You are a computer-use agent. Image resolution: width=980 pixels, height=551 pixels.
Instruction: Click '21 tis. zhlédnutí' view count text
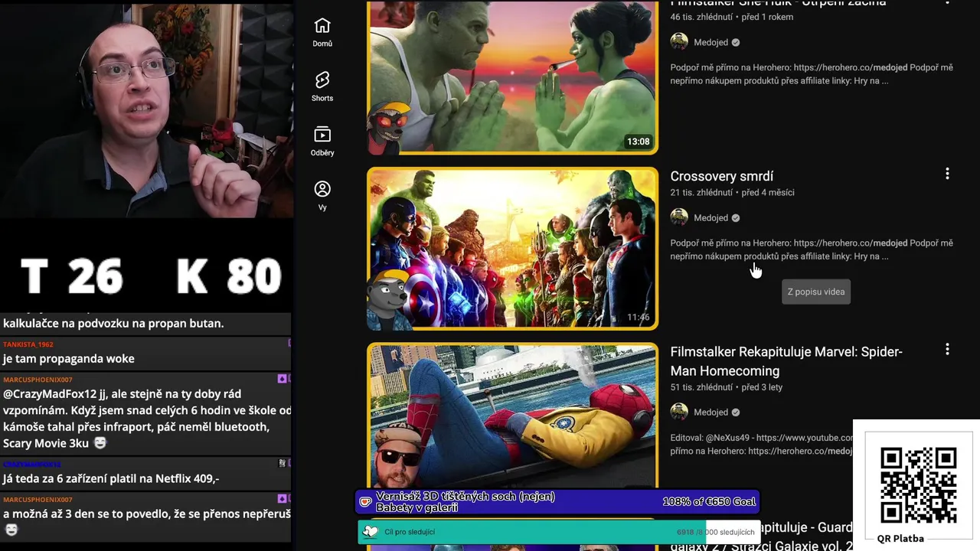click(701, 193)
